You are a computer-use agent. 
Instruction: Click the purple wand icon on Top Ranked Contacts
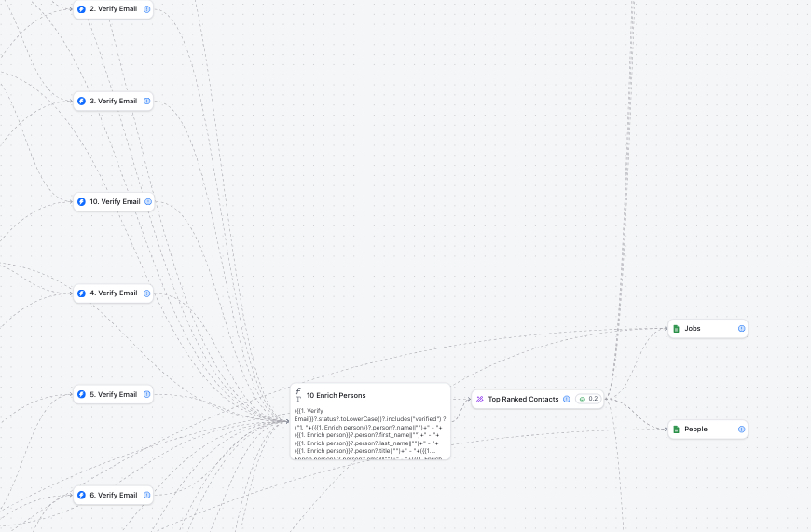point(480,399)
